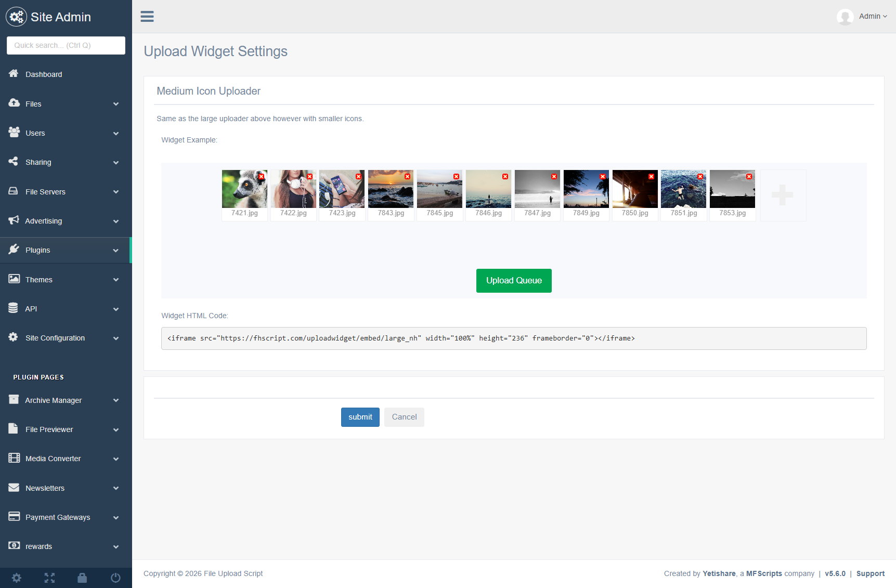Screen dimensions: 896x588
Task: Open the Admin user dropdown
Action: (872, 17)
